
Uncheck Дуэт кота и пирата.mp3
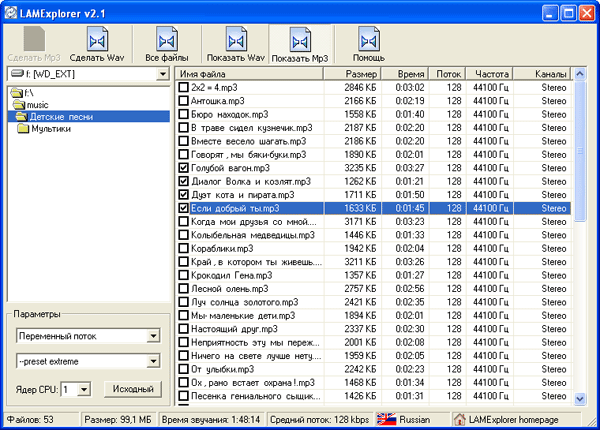tap(184, 194)
